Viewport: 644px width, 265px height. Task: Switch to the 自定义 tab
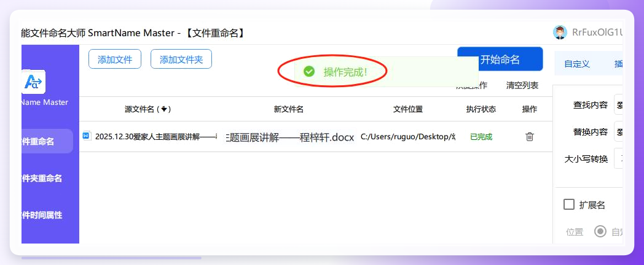coord(577,64)
